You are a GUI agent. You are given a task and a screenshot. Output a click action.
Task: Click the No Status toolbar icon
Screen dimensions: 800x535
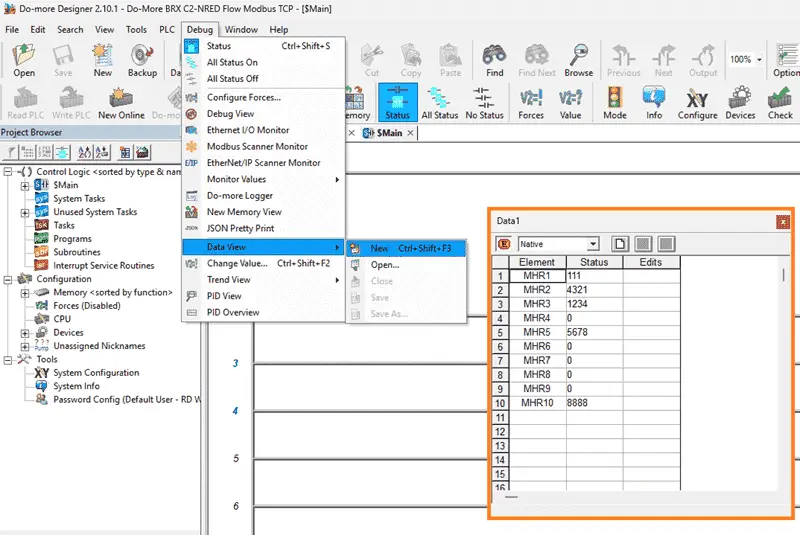click(x=484, y=103)
